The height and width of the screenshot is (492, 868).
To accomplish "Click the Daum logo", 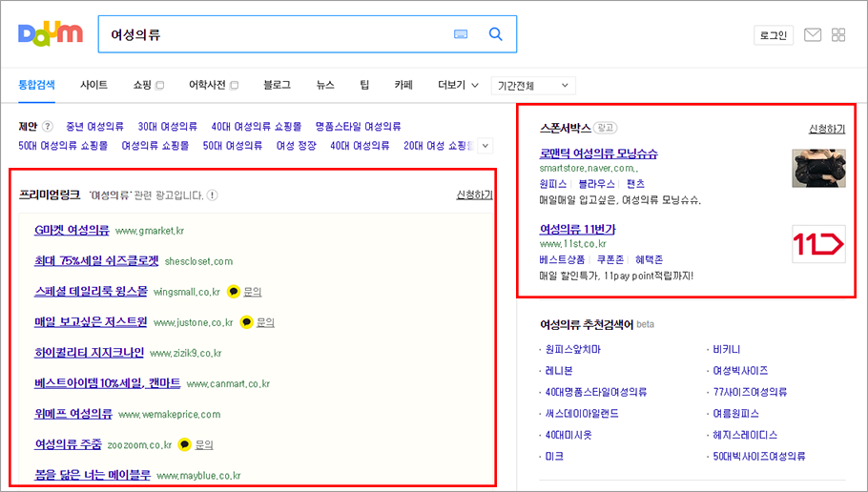I will point(51,34).
